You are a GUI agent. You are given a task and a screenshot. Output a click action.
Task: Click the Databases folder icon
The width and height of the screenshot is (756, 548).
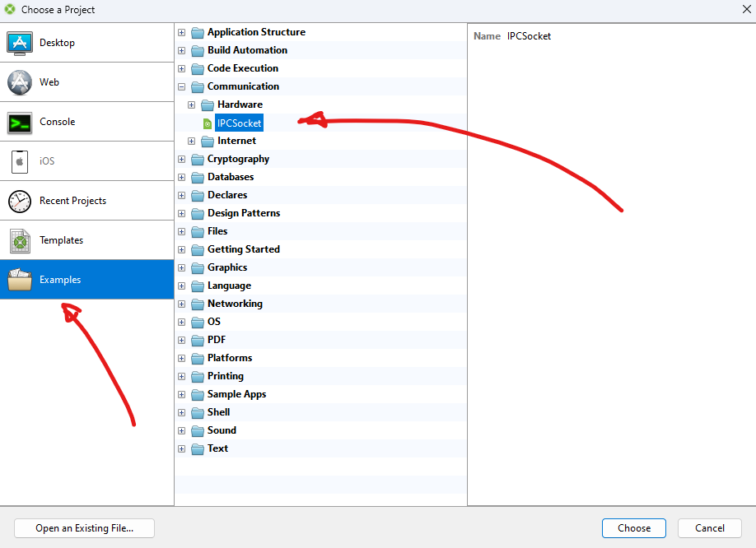pyautogui.click(x=198, y=178)
